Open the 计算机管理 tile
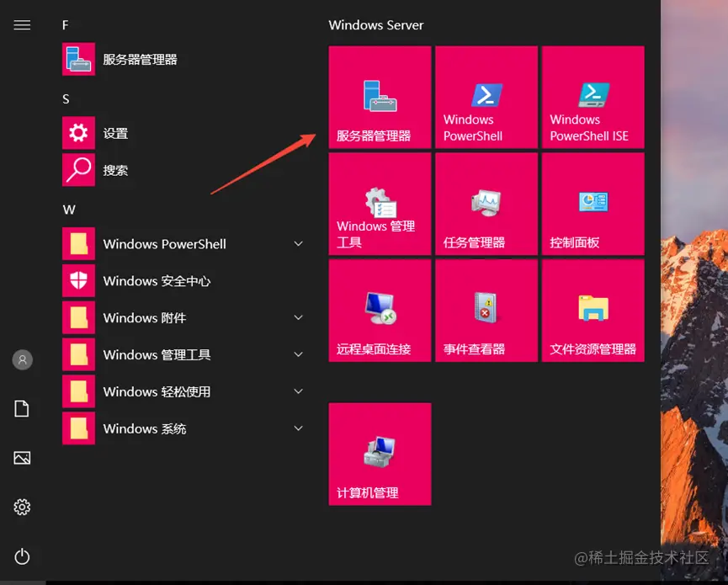 pyautogui.click(x=380, y=454)
